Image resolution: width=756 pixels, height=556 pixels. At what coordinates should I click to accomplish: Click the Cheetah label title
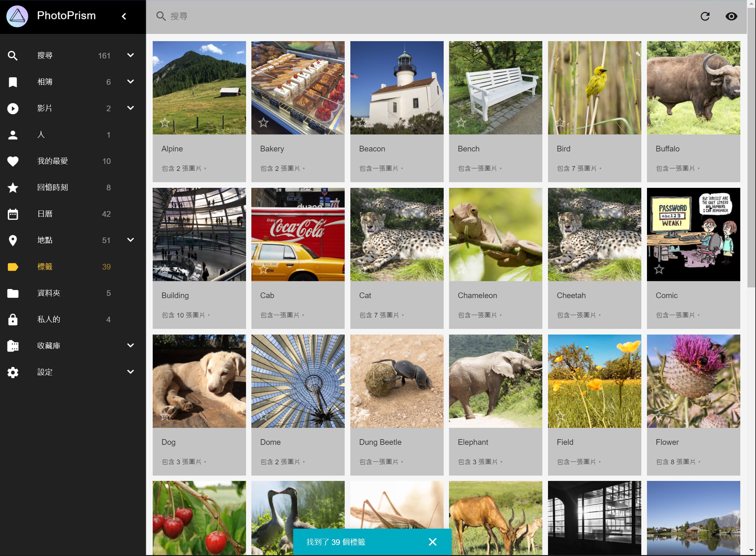click(x=571, y=296)
